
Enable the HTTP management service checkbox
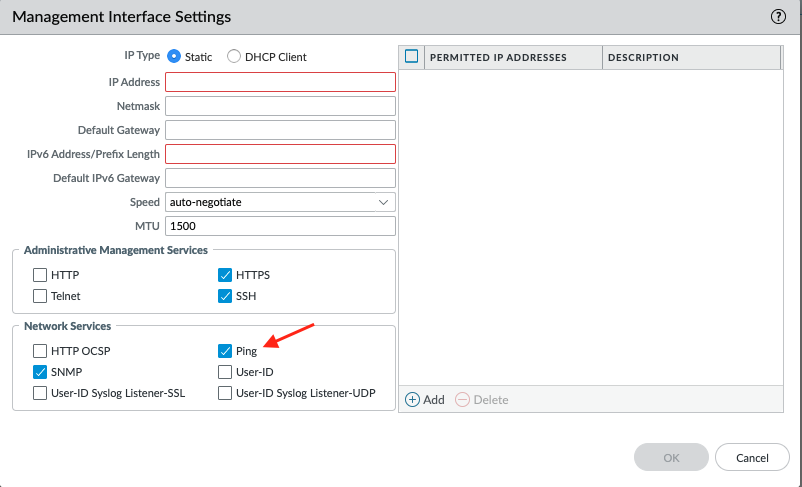[40, 275]
